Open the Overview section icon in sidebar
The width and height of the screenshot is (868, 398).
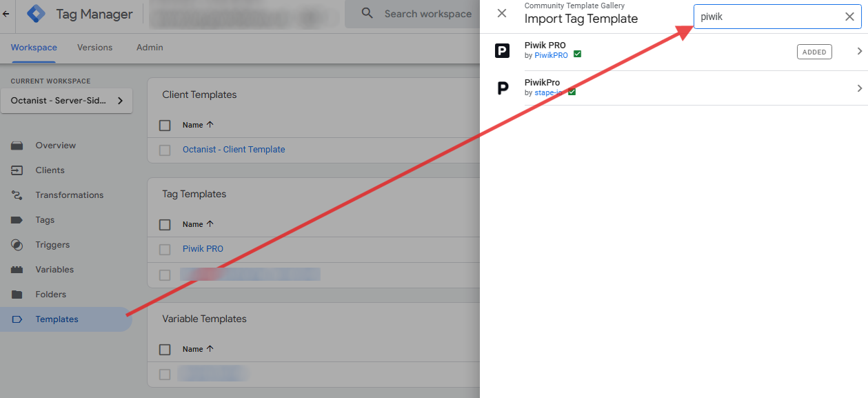click(22, 145)
